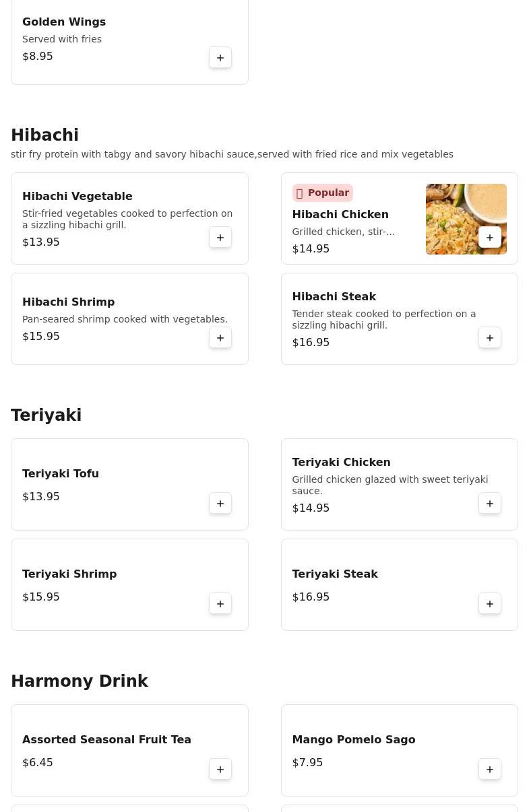The width and height of the screenshot is (529, 812).
Task: Click the Hibachi Steak description text
Action: (x=384, y=319)
